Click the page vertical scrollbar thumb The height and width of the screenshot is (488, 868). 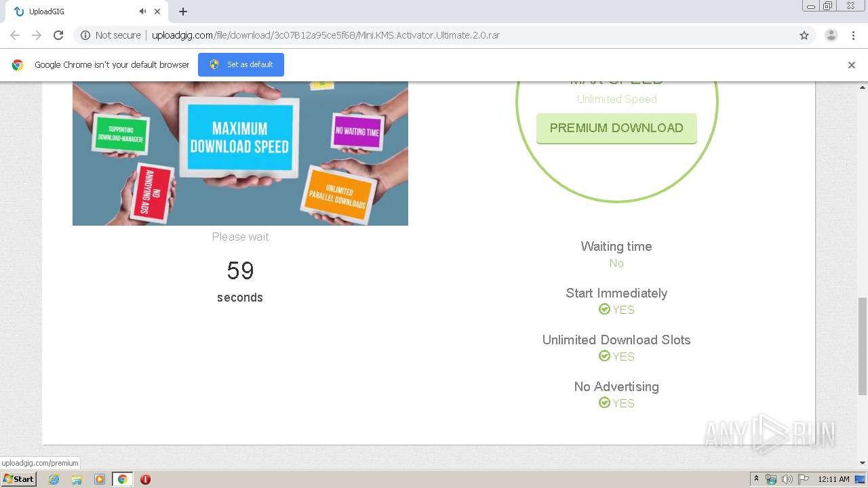[863, 346]
